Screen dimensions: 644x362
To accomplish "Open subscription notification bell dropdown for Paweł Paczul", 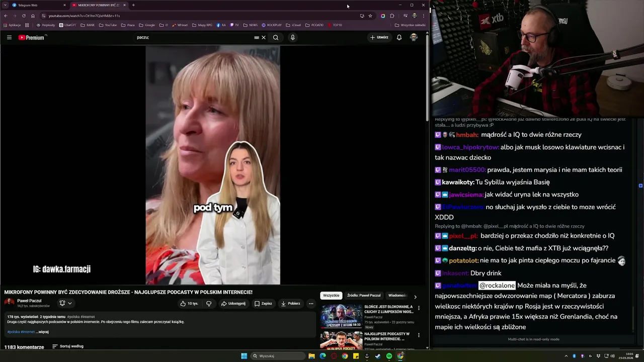I will click(x=65, y=303).
